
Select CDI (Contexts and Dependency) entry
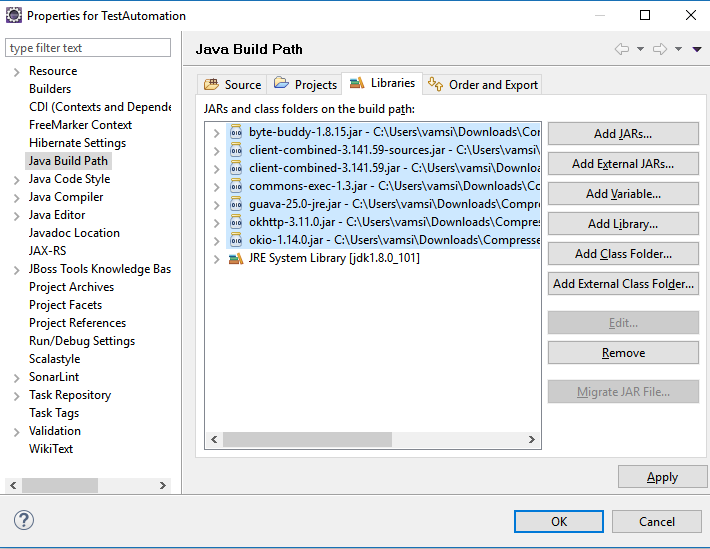click(x=100, y=107)
